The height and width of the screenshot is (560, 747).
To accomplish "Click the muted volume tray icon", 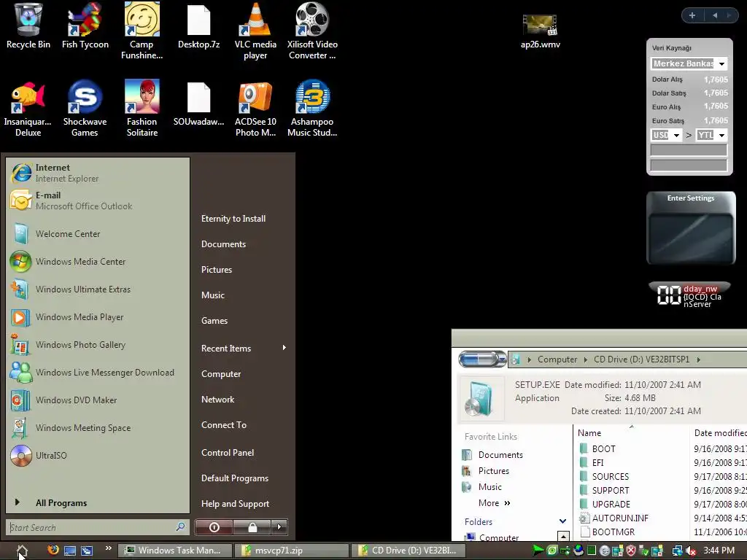I will click(692, 551).
